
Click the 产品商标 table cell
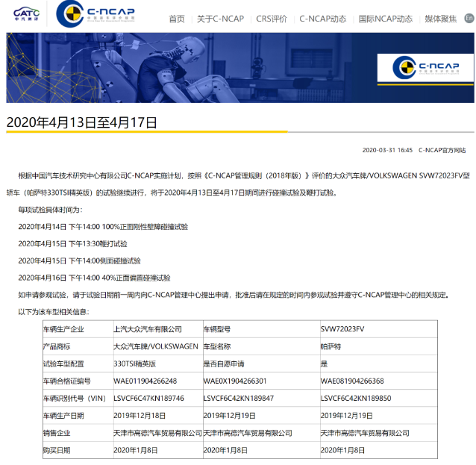point(78,346)
